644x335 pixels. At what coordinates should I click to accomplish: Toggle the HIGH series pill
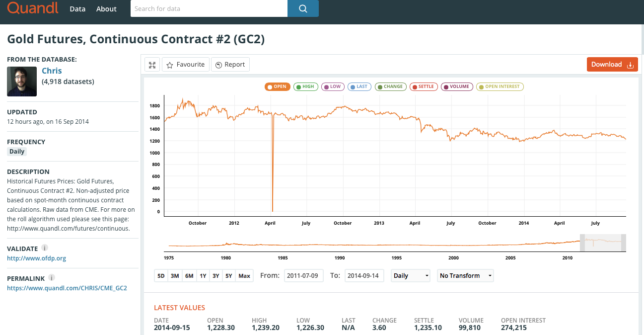[306, 86]
